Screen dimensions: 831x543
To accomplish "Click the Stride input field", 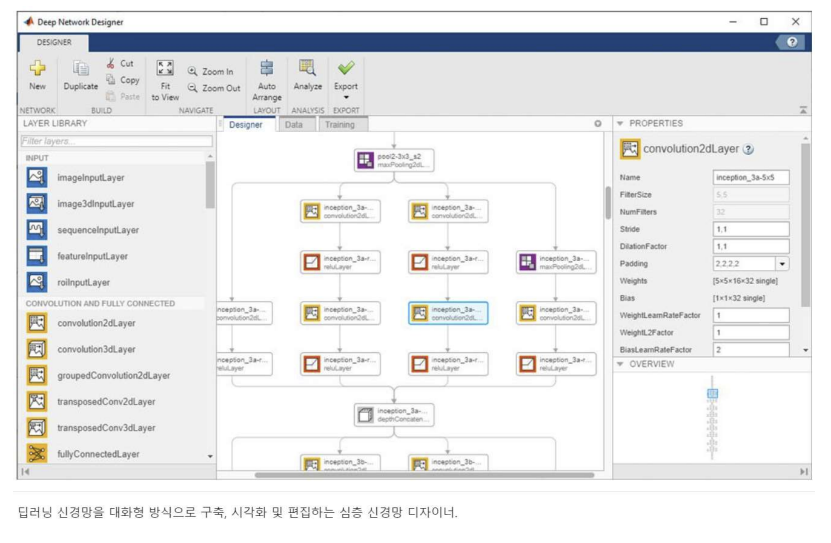I will (x=750, y=229).
